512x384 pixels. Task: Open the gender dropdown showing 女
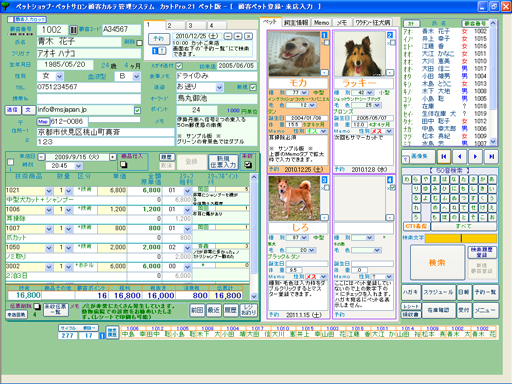[59, 77]
